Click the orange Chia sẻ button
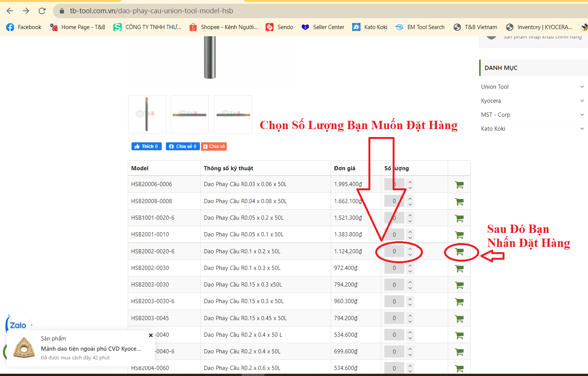This screenshot has height=376, width=588. (214, 146)
